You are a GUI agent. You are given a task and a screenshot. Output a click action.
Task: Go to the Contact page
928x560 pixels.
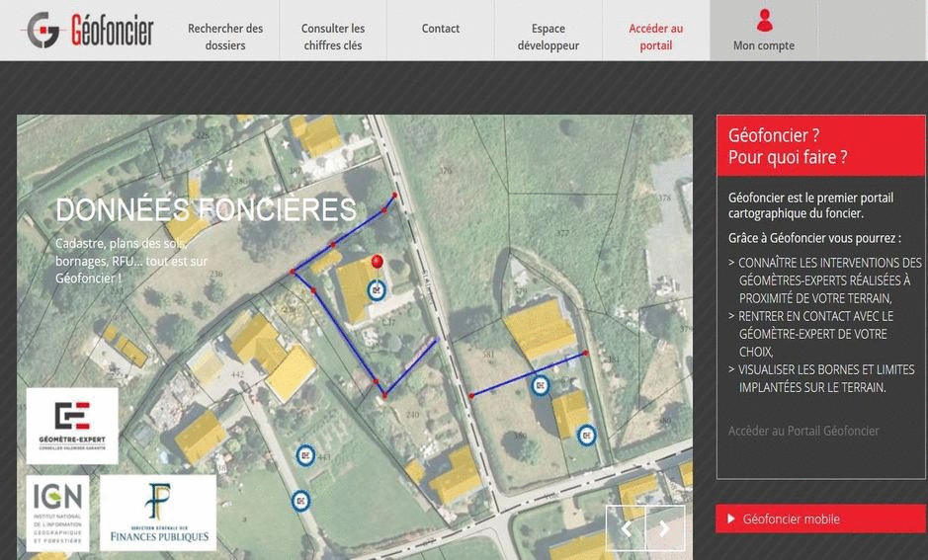point(441,29)
